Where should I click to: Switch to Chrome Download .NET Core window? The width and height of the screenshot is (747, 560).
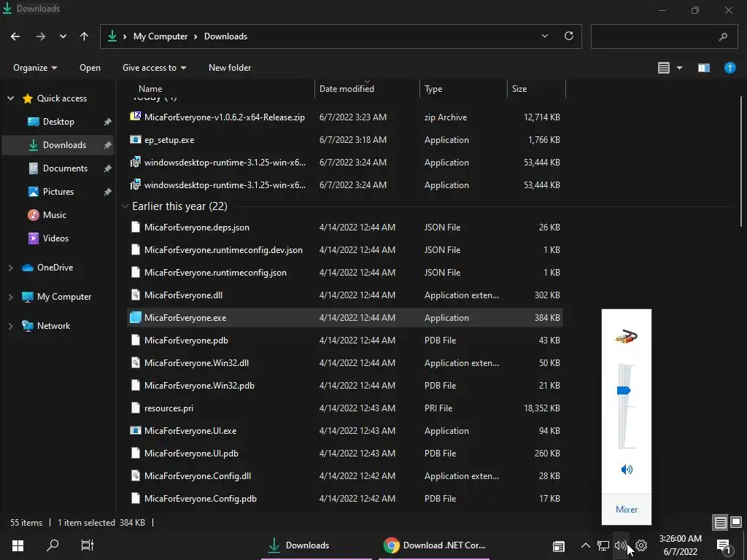pos(434,545)
